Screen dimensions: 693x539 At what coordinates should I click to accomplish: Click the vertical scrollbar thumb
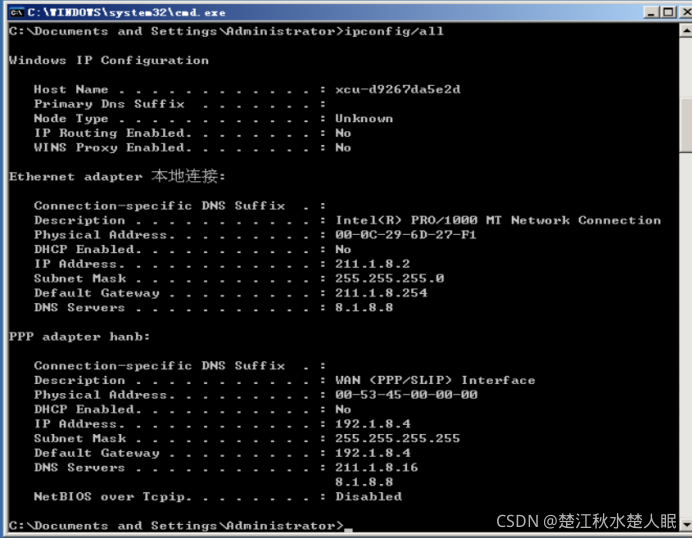686,125
